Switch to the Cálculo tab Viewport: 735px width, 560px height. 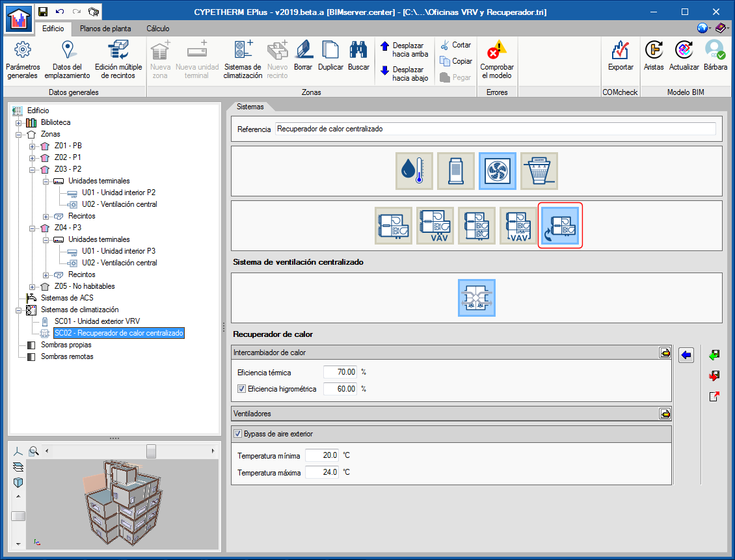point(158,29)
